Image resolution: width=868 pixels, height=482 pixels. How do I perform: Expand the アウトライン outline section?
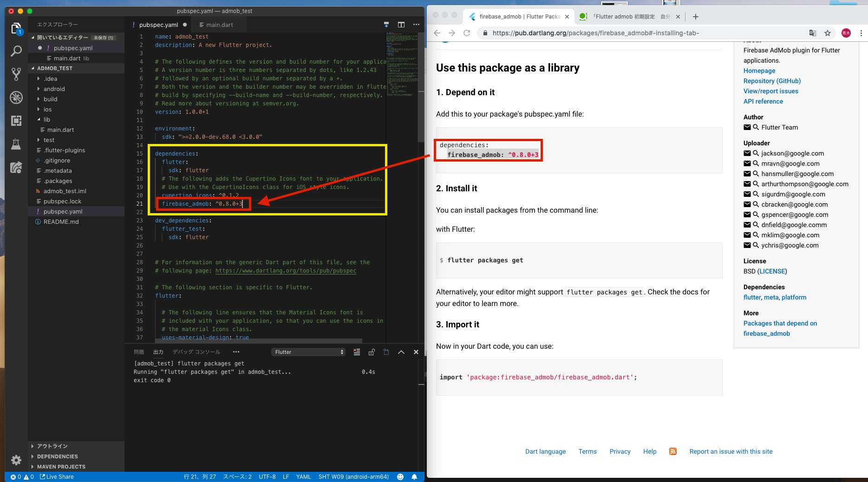pyautogui.click(x=76, y=446)
